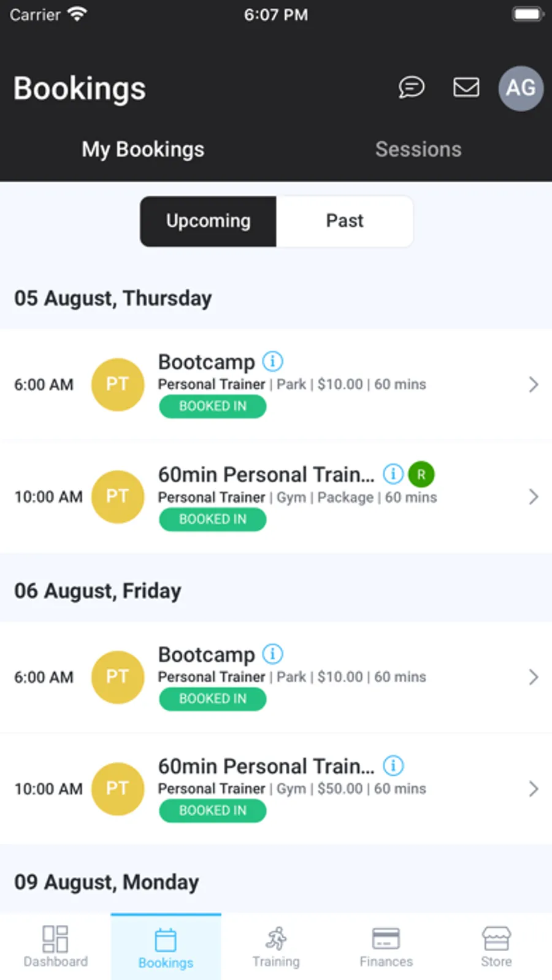This screenshot has height=980, width=552.
Task: Show info for Thursday's Bootcamp session
Action: 273,361
